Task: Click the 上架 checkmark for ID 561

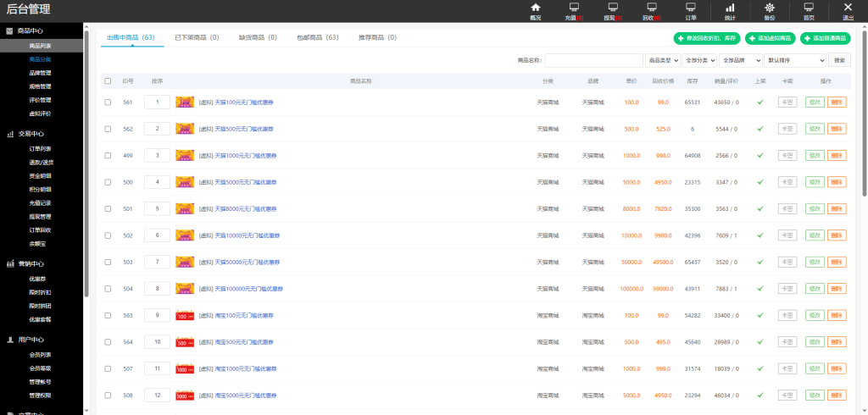Action: pyautogui.click(x=760, y=102)
